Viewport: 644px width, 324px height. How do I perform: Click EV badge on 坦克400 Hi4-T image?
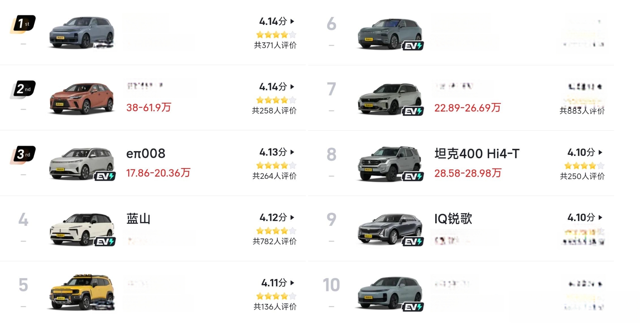click(413, 177)
